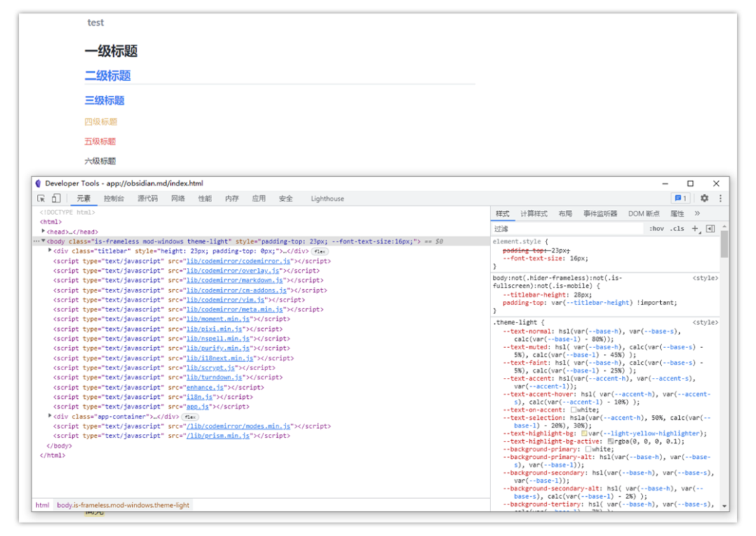
Task: Open DevTools settings gear
Action: [704, 199]
